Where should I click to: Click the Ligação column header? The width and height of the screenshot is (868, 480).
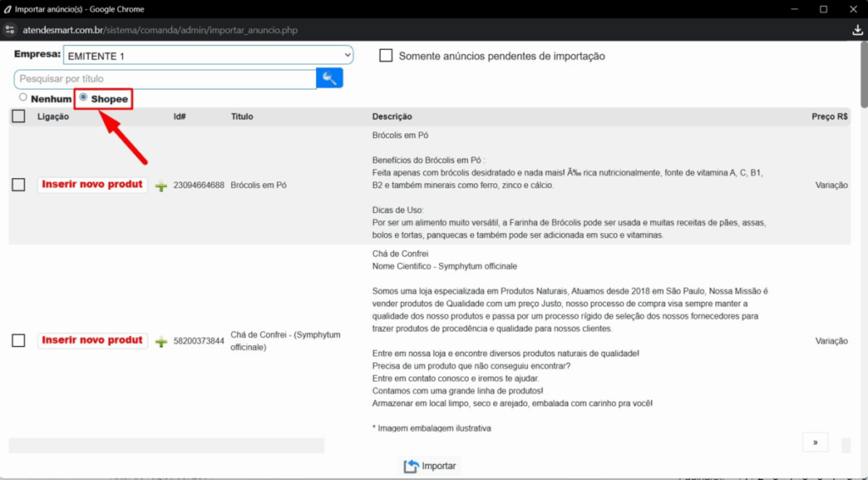click(x=53, y=117)
